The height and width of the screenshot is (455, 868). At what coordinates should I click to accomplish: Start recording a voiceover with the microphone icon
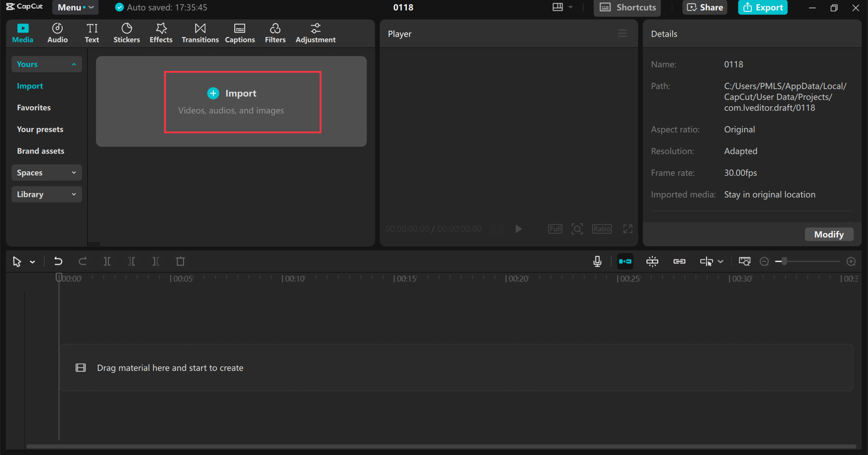tap(597, 261)
